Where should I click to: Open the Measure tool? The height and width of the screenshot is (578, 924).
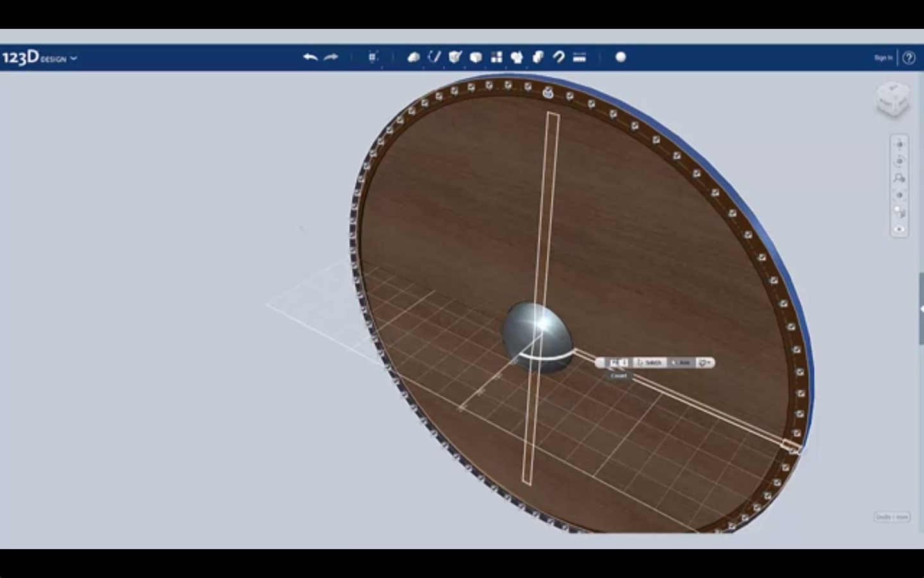pos(579,57)
